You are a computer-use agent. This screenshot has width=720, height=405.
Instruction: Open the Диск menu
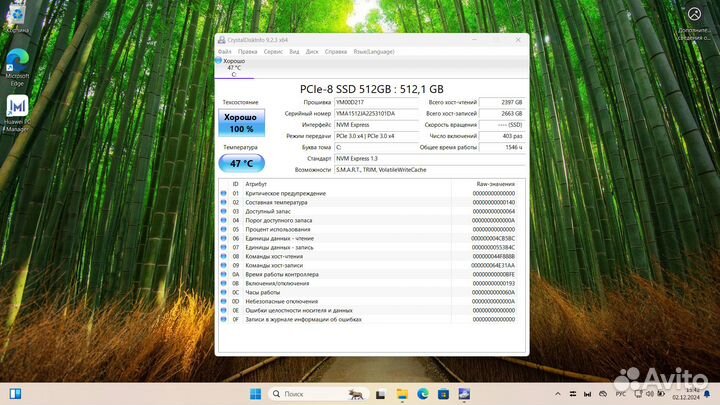click(x=312, y=52)
